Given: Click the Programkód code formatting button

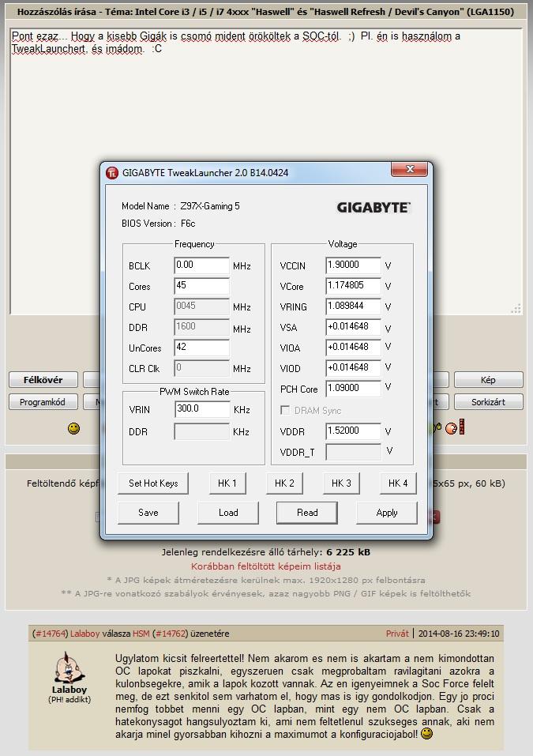Looking at the screenshot, I should click(43, 402).
